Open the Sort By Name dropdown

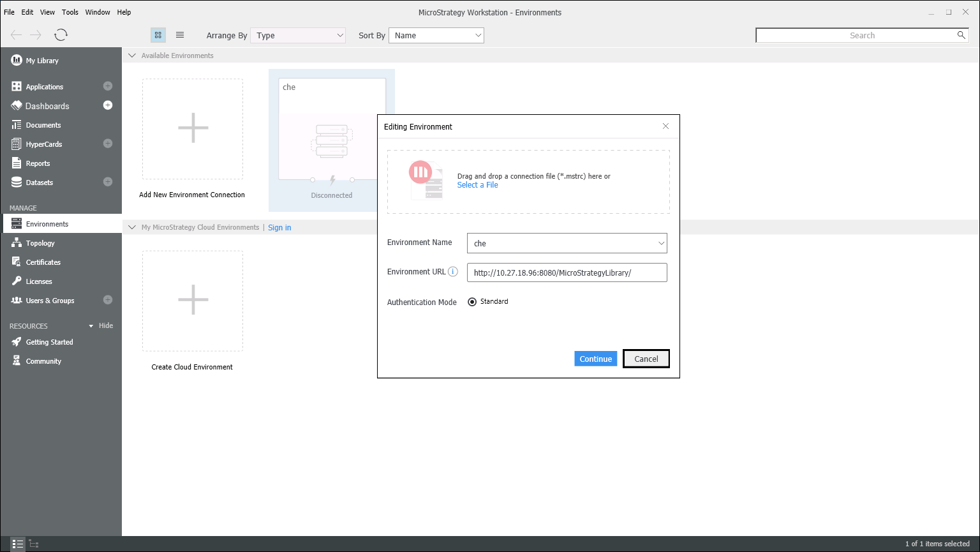(436, 36)
